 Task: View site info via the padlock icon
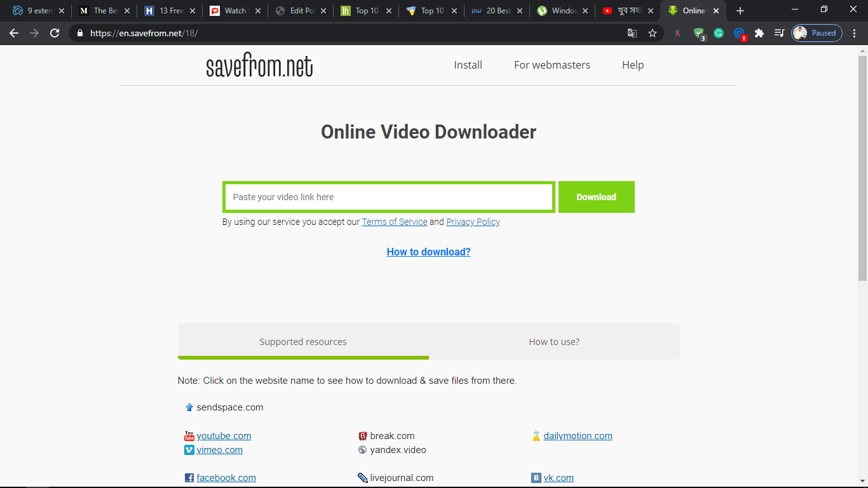[79, 33]
